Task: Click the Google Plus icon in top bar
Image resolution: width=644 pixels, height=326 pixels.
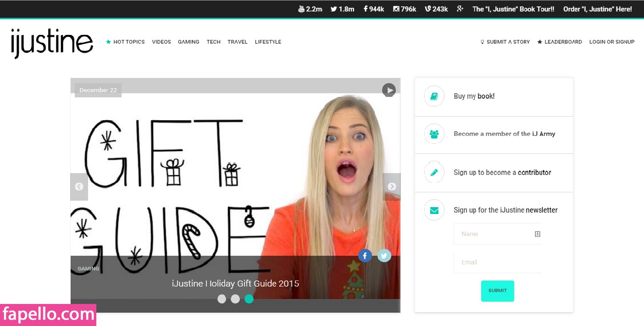Action: [x=460, y=9]
